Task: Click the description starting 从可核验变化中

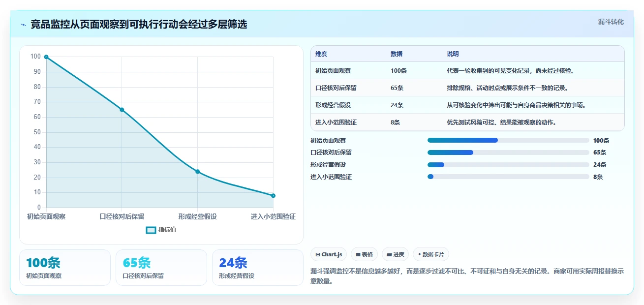Action: [x=516, y=105]
